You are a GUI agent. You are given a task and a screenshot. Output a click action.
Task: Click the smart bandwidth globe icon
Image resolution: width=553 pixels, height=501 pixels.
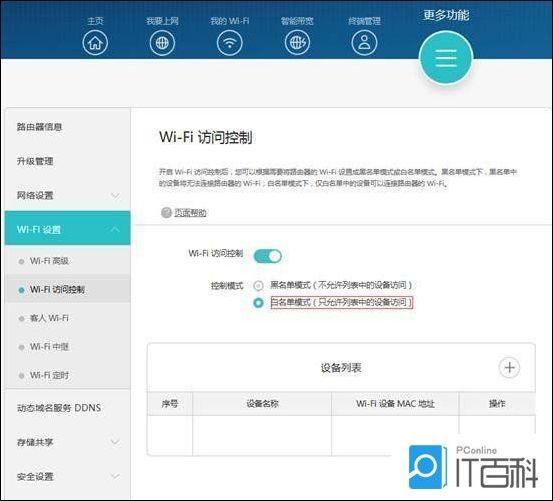pos(297,43)
